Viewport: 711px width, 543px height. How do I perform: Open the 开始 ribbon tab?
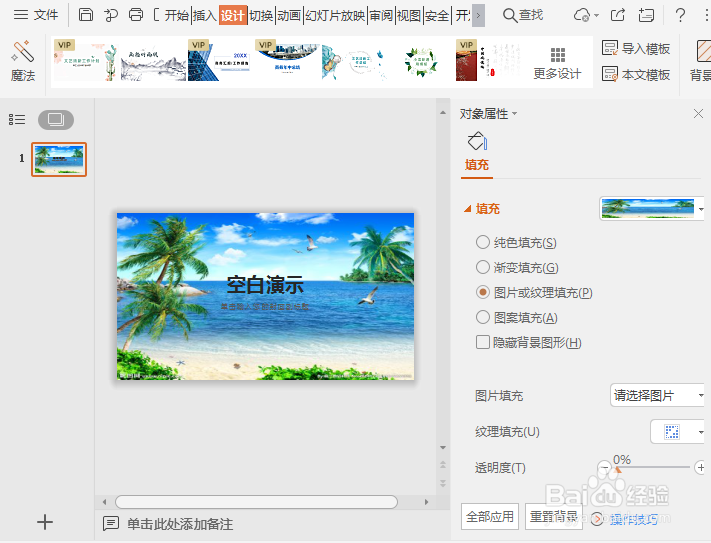[x=176, y=15]
